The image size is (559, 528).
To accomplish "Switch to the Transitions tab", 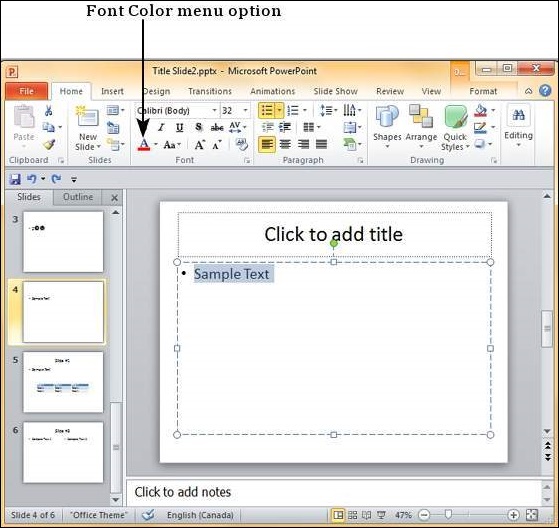I will [210, 91].
